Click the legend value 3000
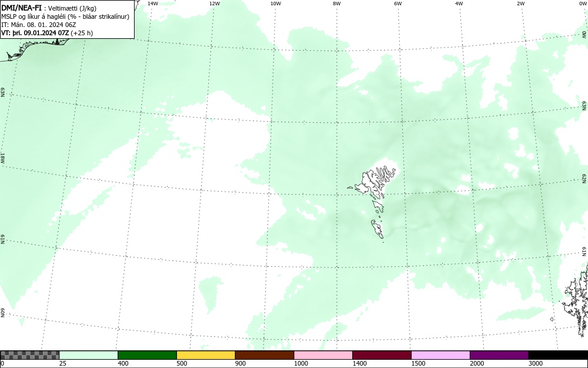 click(536, 363)
